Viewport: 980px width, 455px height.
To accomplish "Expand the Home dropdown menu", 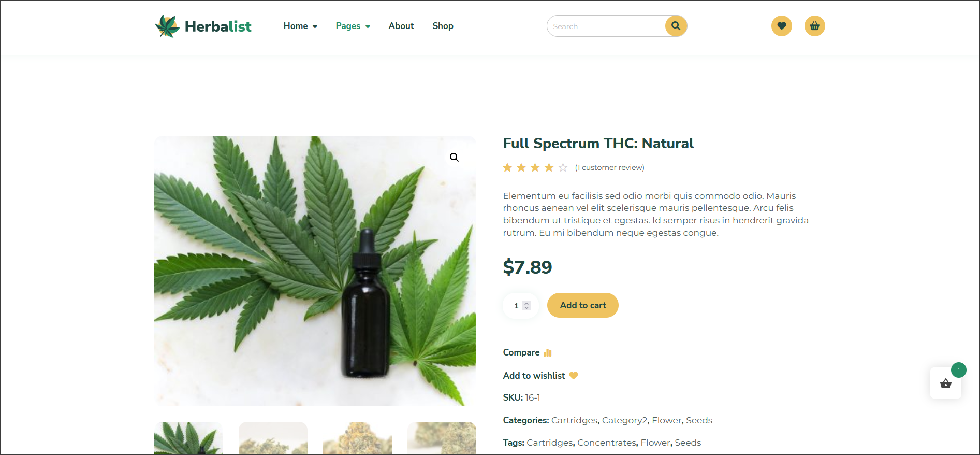I will (x=300, y=26).
